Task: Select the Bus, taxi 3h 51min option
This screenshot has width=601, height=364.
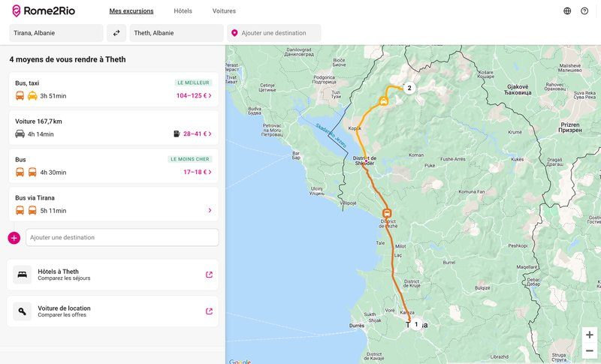Action: (x=113, y=89)
